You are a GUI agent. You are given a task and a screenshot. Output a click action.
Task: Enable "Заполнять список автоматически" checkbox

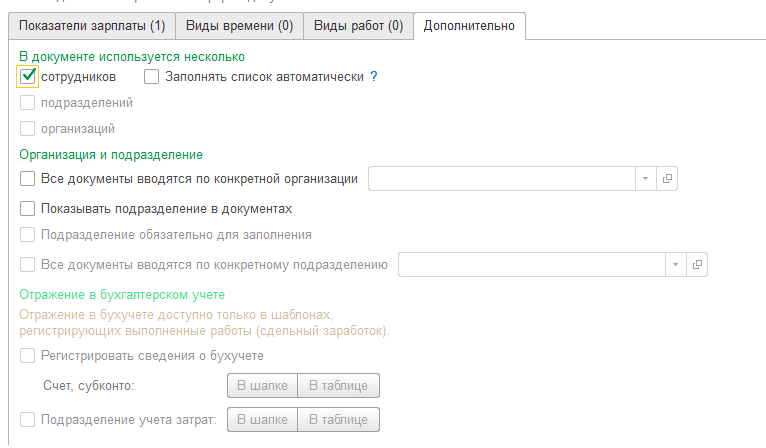pyautogui.click(x=152, y=76)
